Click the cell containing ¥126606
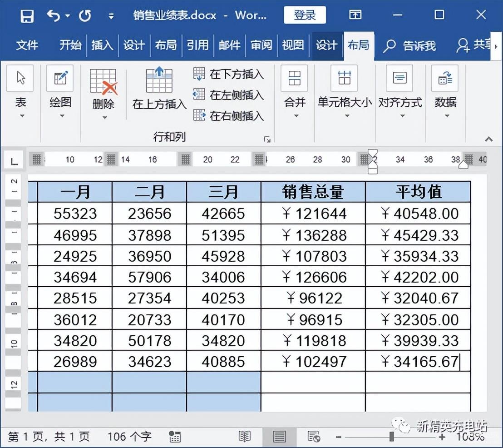 (x=313, y=277)
